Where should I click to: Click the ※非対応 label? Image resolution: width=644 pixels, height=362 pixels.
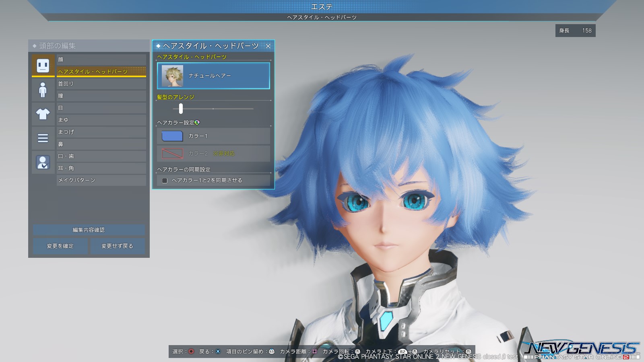pos(224,153)
